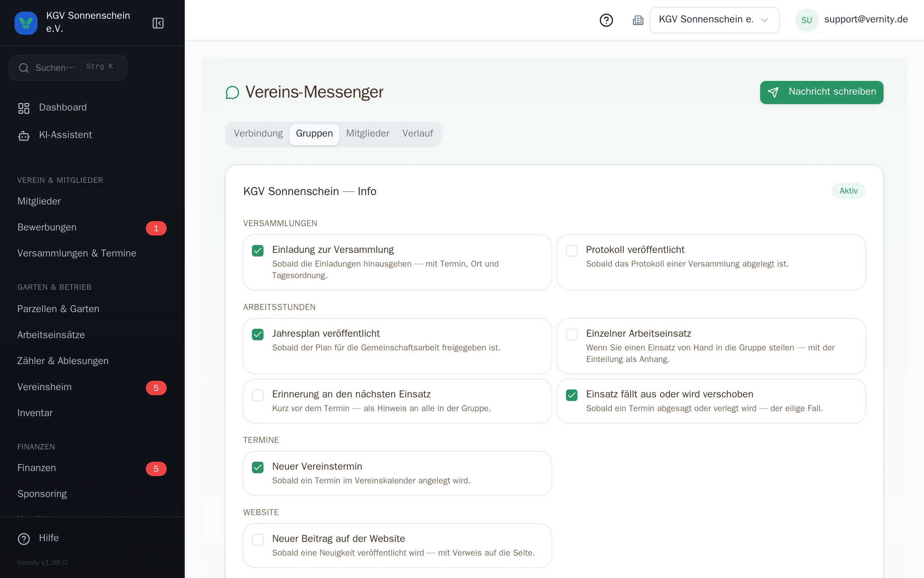This screenshot has height=578, width=924.
Task: Switch to the Verbindung tab
Action: tap(258, 133)
